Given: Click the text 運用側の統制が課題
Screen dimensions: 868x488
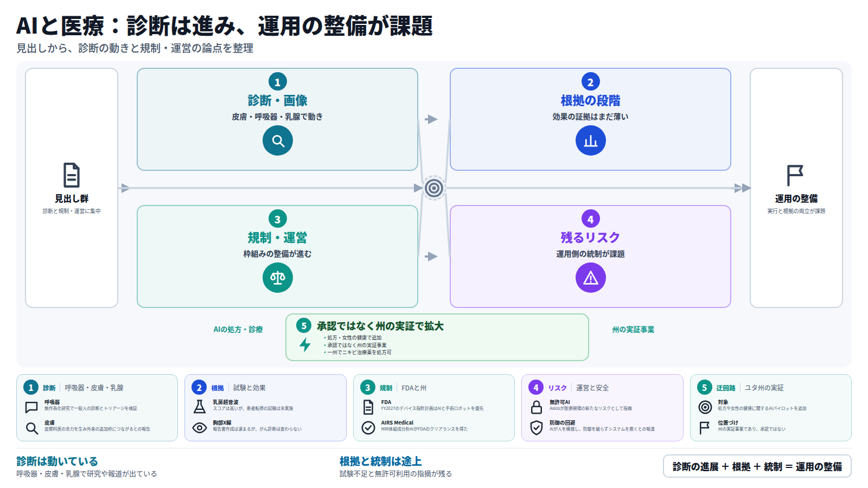Looking at the screenshot, I should coord(591,254).
